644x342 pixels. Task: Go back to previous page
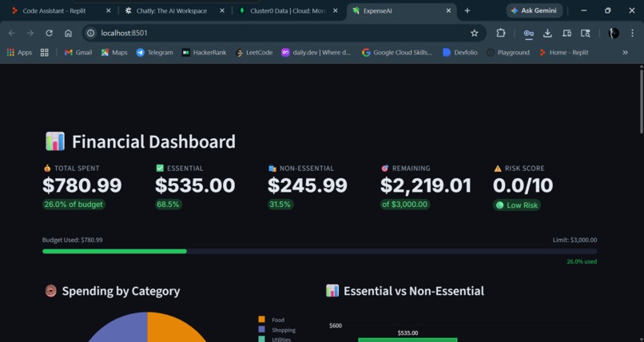point(11,33)
